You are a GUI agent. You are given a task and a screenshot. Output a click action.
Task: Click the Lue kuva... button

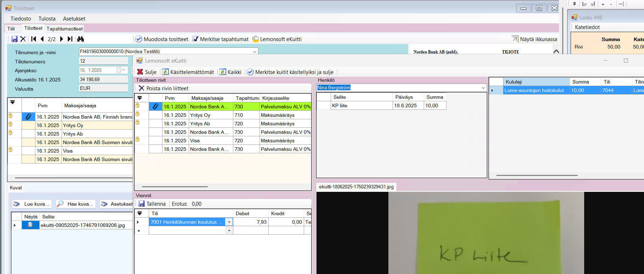pyautogui.click(x=32, y=204)
